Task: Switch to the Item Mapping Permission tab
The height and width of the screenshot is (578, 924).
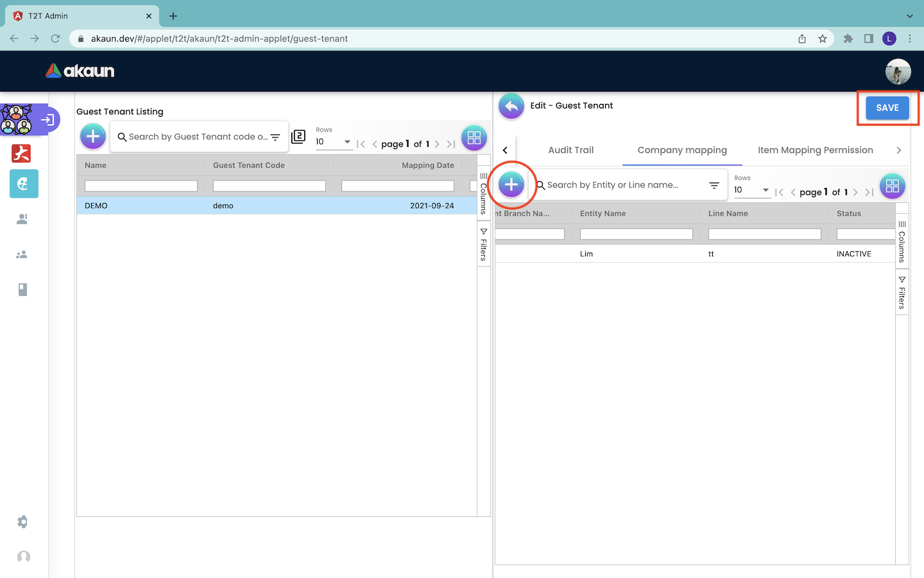Action: 815,150
